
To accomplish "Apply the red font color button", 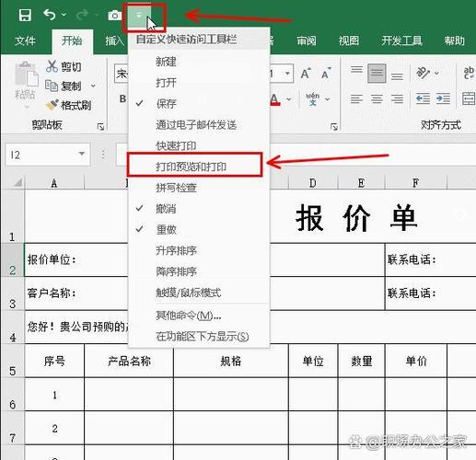I will (x=274, y=99).
